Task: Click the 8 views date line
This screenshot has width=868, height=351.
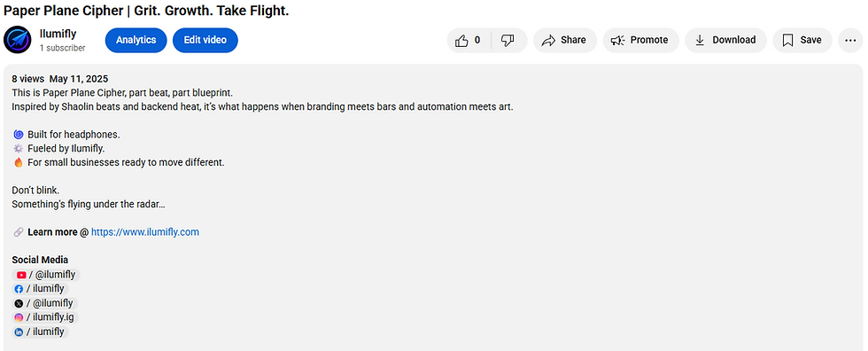Action: tap(60, 79)
